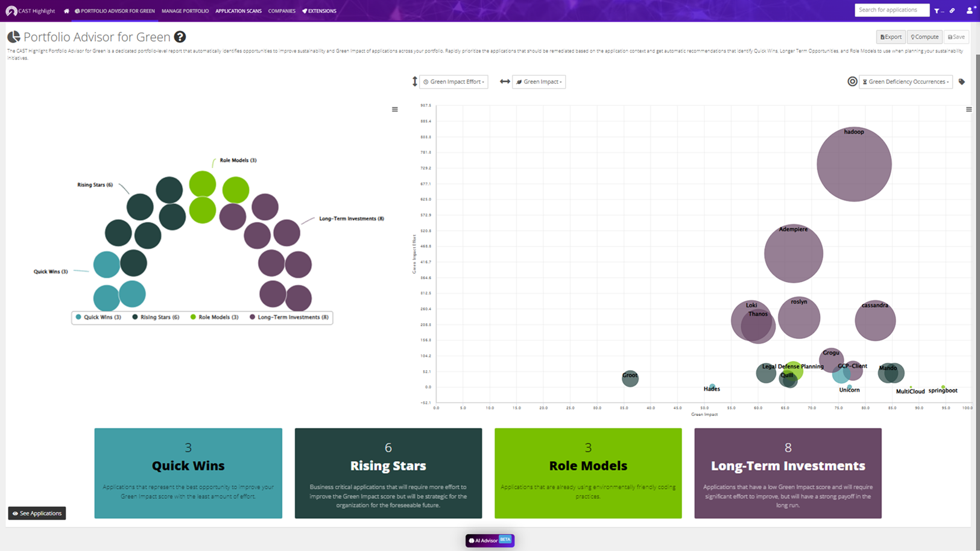Open the scatter chart hamburger menu
The image size is (980, 551).
pos(969,110)
